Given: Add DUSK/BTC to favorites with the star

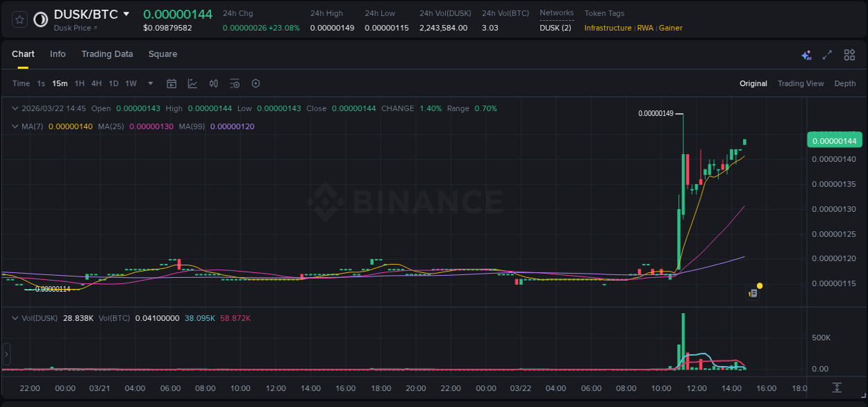Looking at the screenshot, I should [19, 19].
